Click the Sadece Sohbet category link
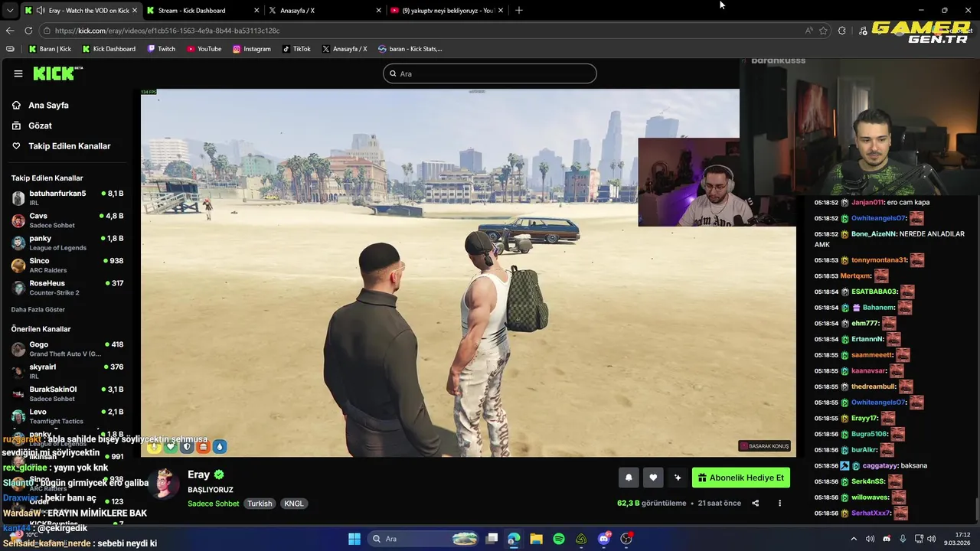Screen dimensions: 980x551 [x=214, y=504]
